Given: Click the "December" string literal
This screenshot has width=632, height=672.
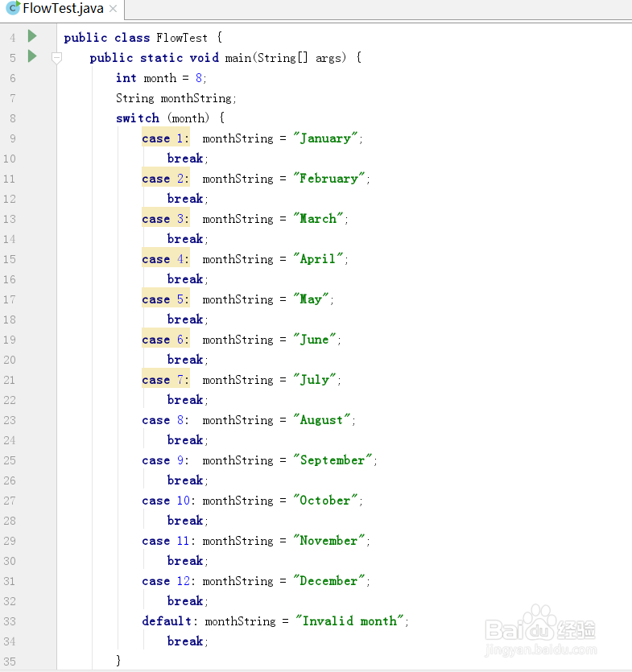Looking at the screenshot, I should click(328, 581).
